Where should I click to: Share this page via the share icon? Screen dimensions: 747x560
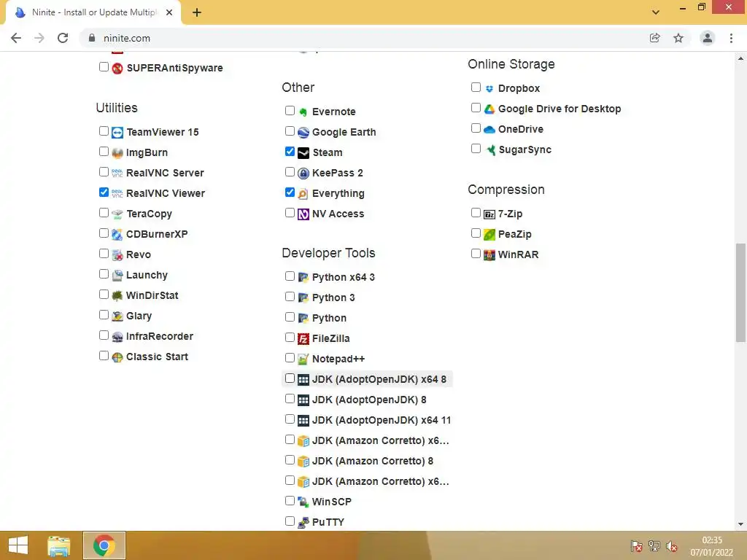pyautogui.click(x=655, y=38)
